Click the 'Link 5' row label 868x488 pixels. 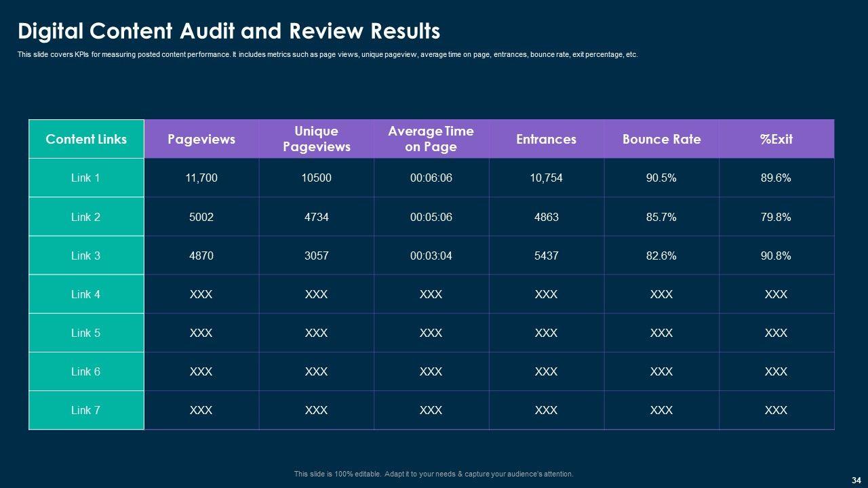click(86, 333)
